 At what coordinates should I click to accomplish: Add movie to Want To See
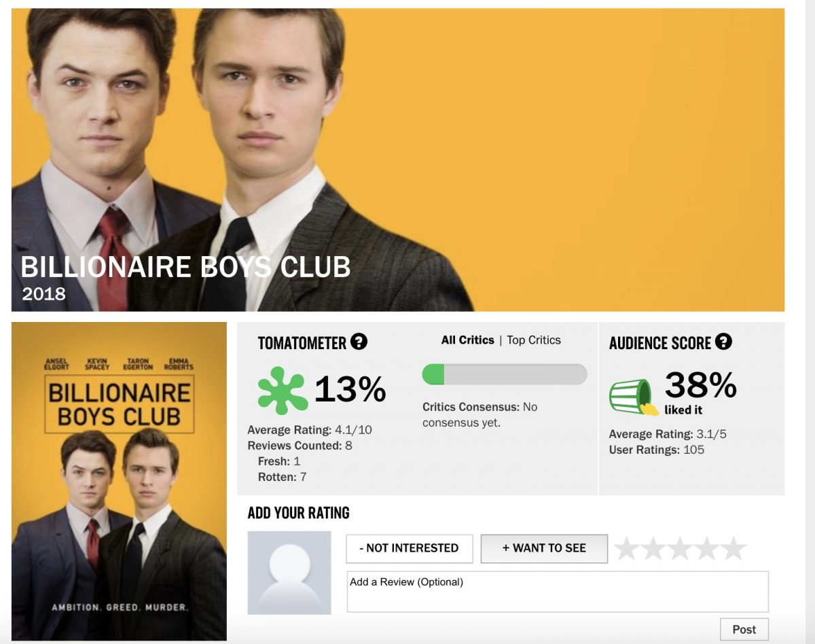pos(544,548)
